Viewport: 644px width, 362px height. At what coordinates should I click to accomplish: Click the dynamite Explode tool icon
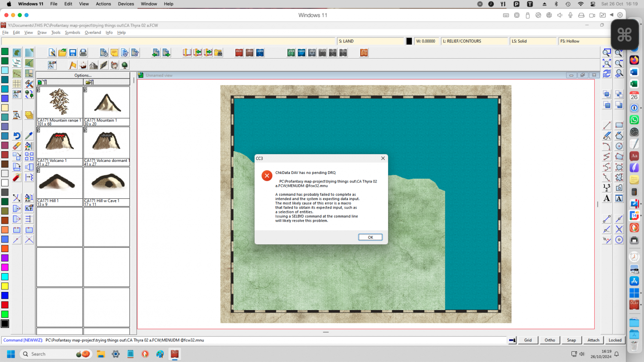tap(17, 177)
